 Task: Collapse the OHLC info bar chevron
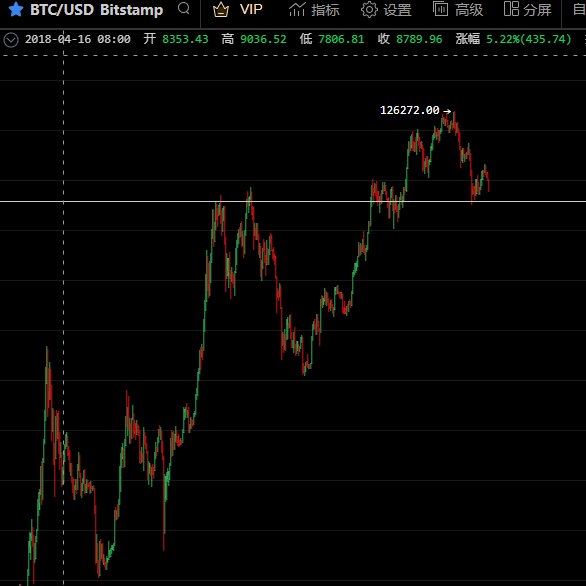point(11,40)
